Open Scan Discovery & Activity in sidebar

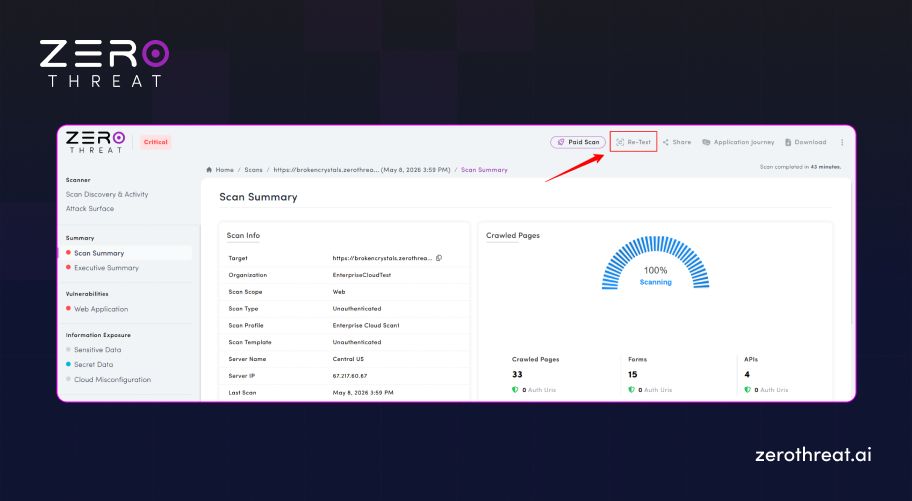click(x=107, y=194)
